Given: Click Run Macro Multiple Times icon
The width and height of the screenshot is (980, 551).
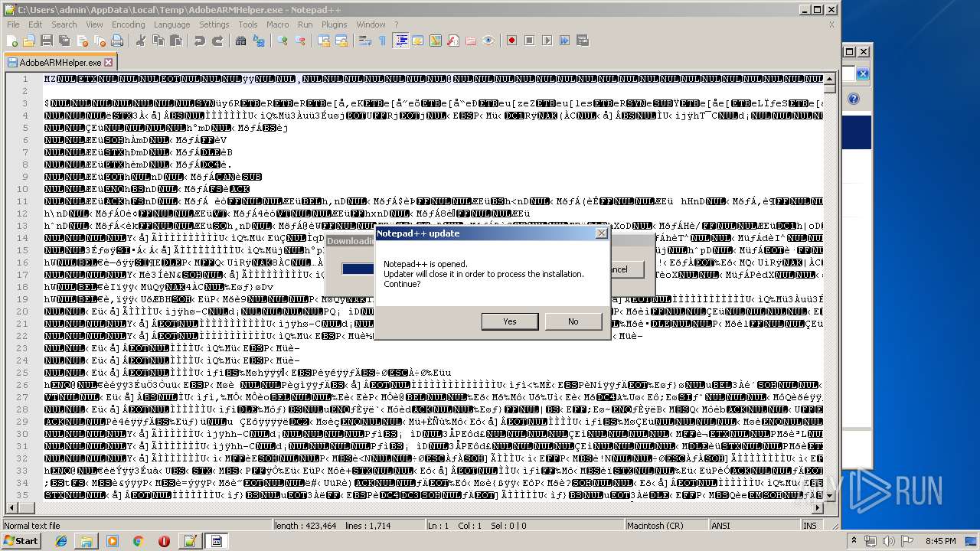Looking at the screenshot, I should [x=565, y=41].
